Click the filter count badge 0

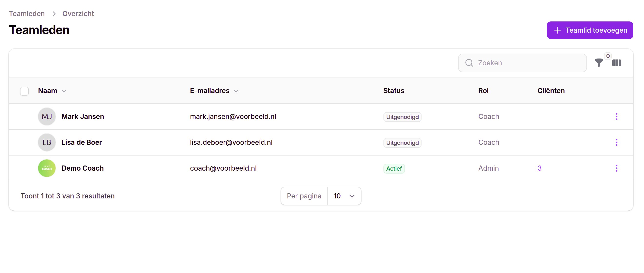point(608,56)
